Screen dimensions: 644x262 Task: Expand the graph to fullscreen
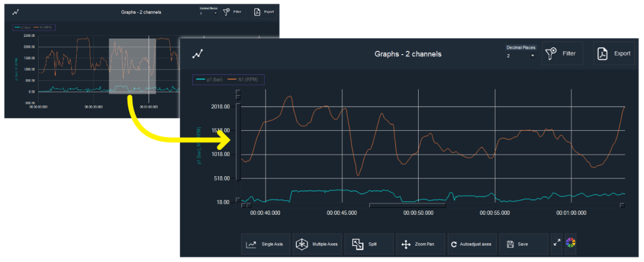[557, 244]
